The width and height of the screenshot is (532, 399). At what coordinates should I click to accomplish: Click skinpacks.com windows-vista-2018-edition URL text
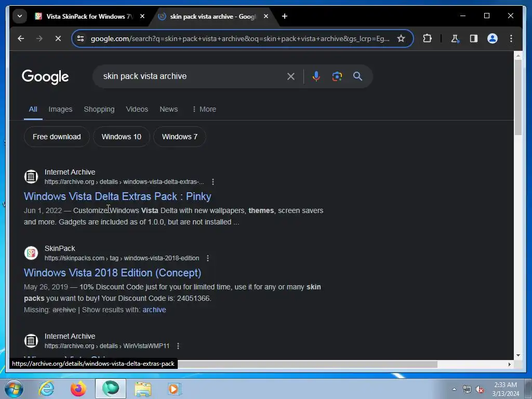[122, 258]
